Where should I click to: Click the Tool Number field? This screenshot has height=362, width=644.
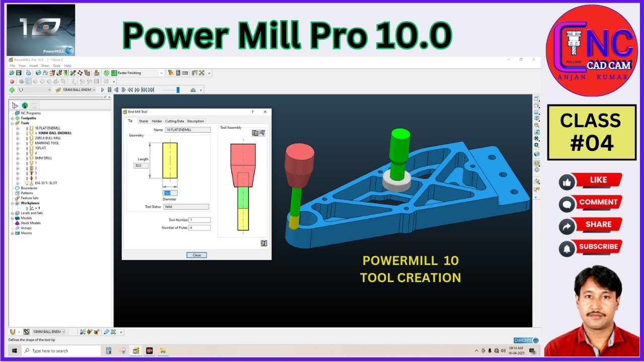[x=200, y=220]
